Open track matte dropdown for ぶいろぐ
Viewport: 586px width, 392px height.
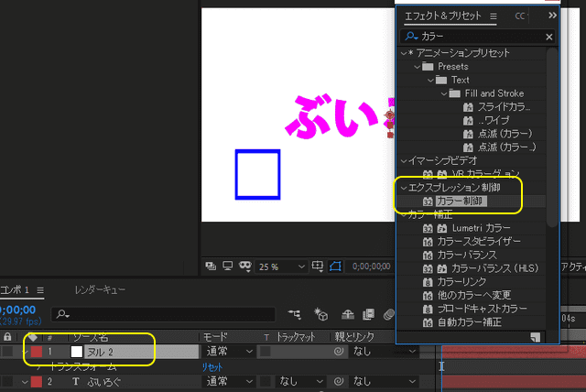(301, 381)
